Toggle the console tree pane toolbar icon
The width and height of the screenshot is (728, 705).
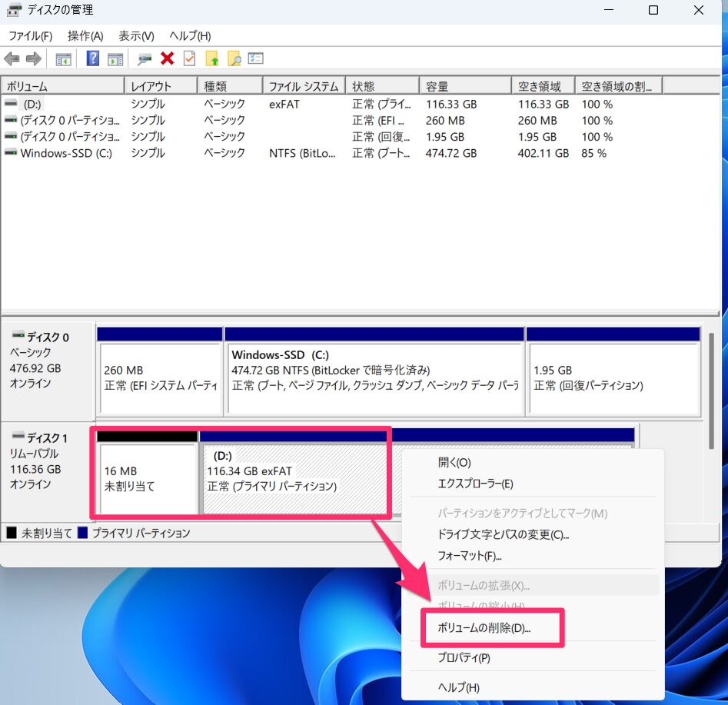click(64, 59)
